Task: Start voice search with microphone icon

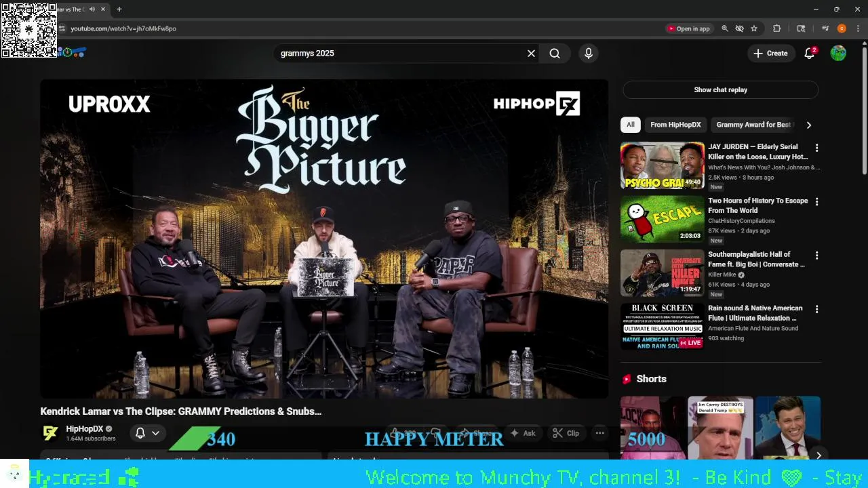Action: [x=589, y=54]
